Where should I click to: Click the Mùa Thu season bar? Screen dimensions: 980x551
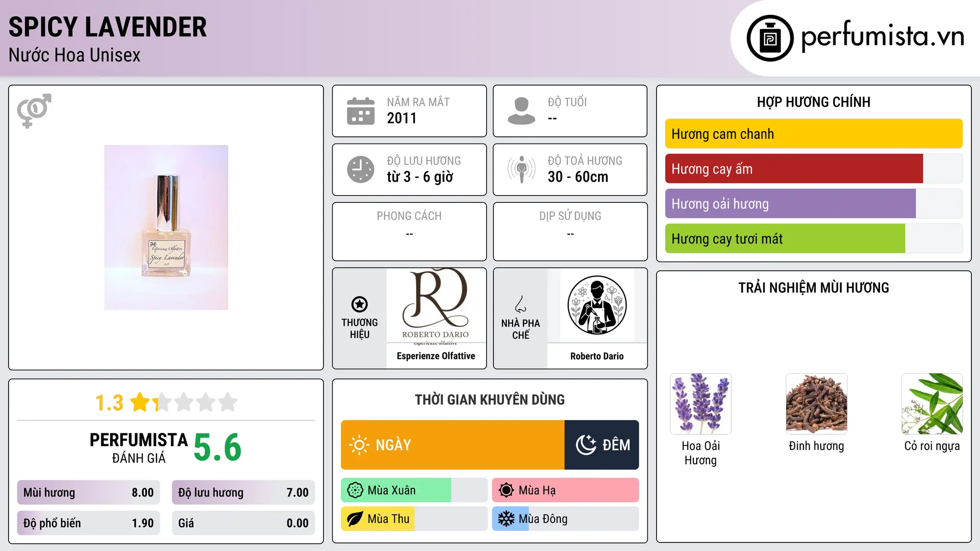pos(414,519)
